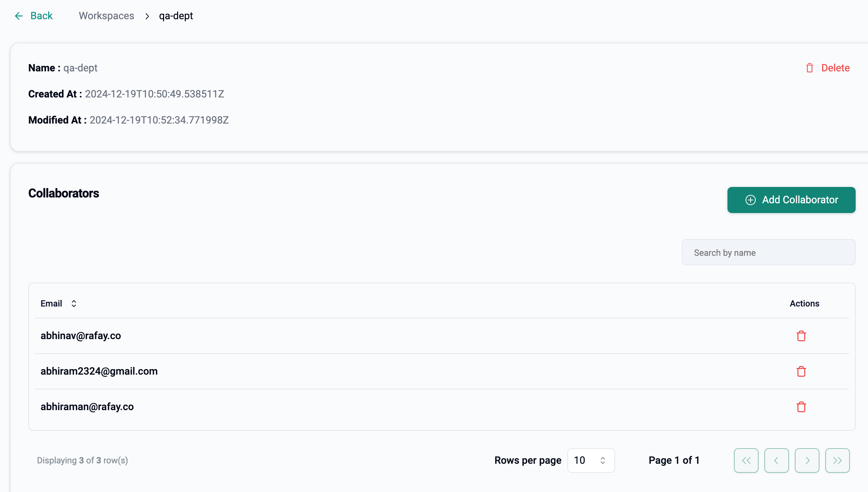
Task: Click the Search by name input field
Action: 769,252
